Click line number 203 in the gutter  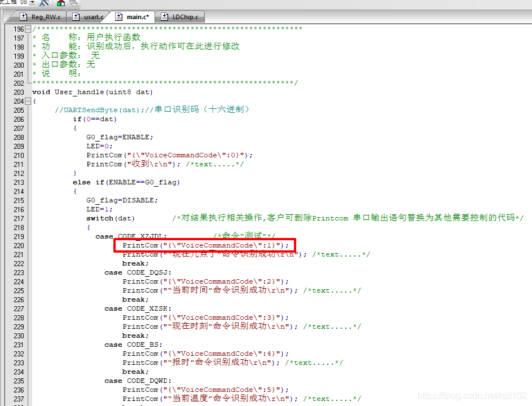coord(19,92)
